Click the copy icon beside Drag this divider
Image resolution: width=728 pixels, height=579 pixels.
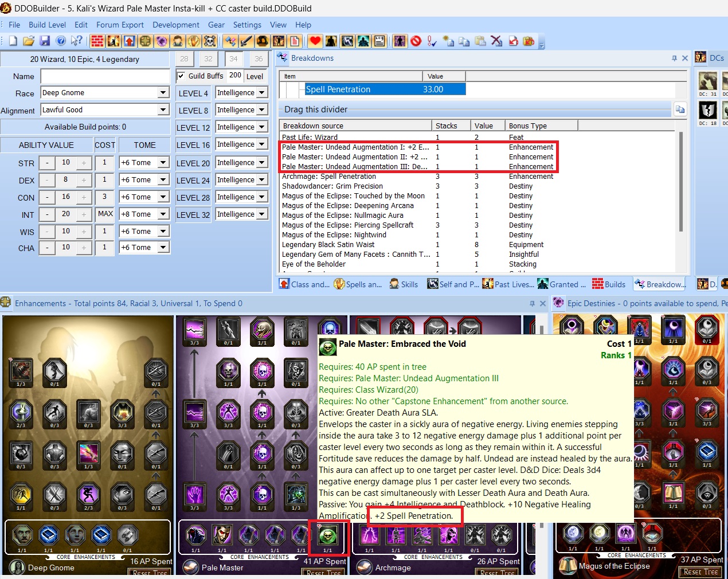coord(680,109)
